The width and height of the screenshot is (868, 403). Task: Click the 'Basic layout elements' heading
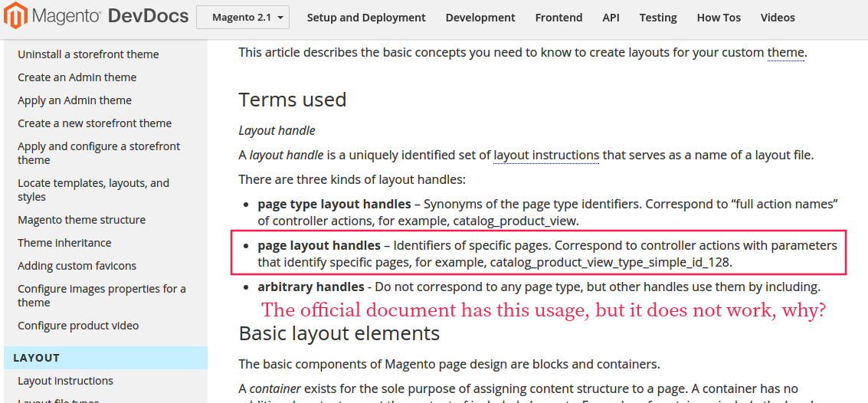tap(339, 334)
